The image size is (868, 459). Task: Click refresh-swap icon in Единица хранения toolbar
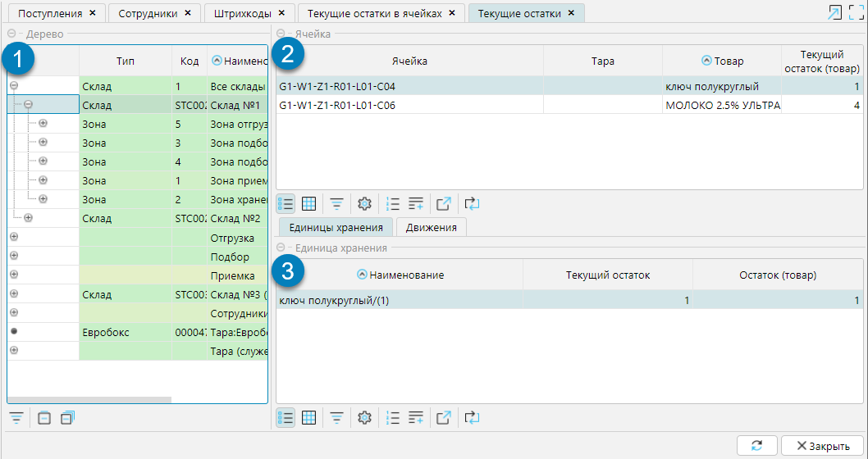coord(472,418)
